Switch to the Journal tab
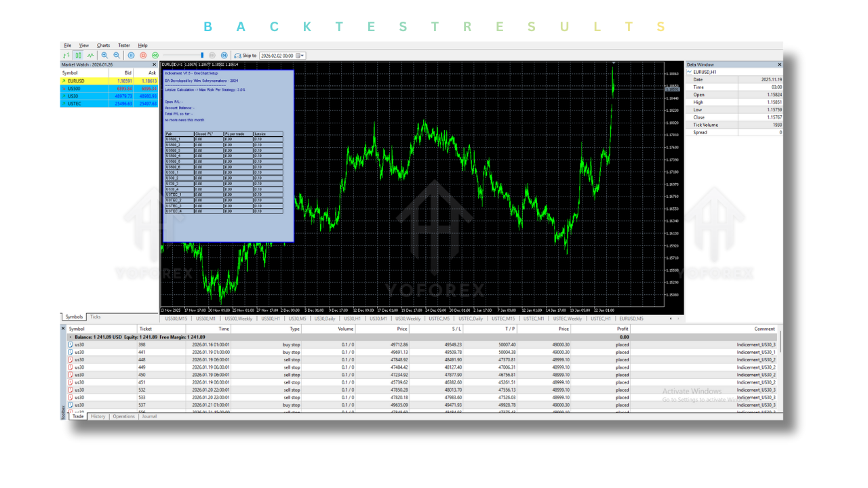 point(149,417)
